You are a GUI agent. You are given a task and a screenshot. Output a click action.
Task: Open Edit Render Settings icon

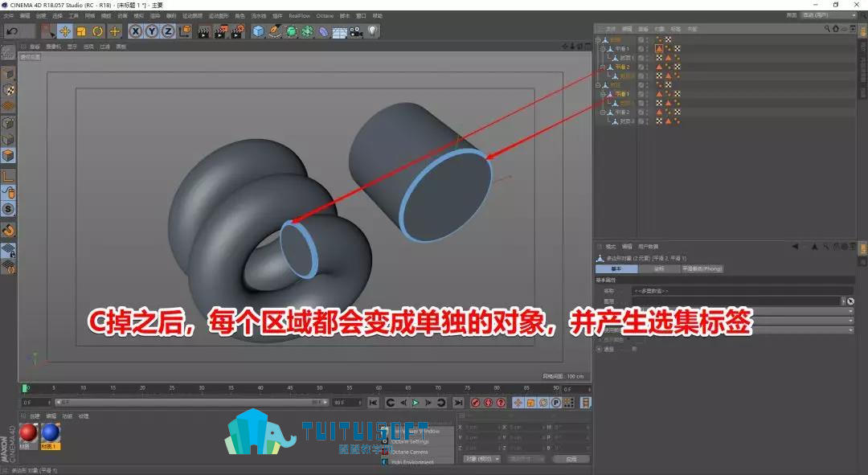238,31
